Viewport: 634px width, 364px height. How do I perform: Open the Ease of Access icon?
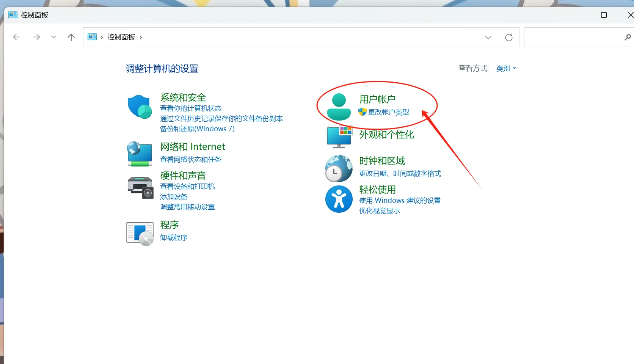pos(339,199)
